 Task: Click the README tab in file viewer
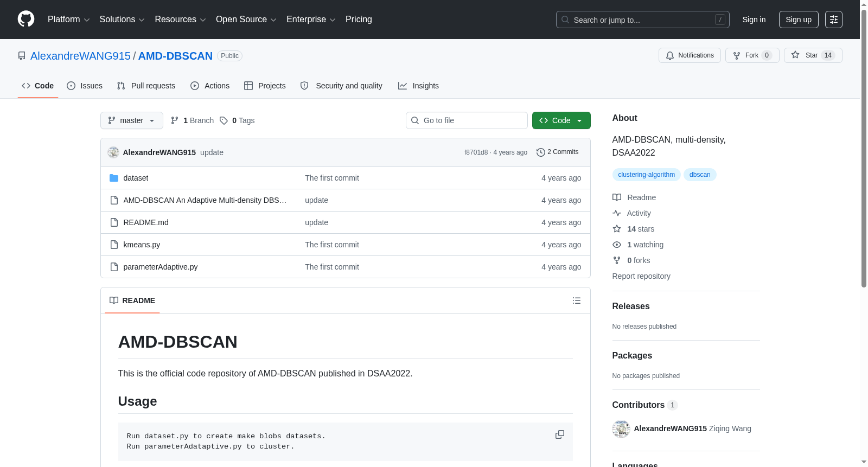point(132,300)
